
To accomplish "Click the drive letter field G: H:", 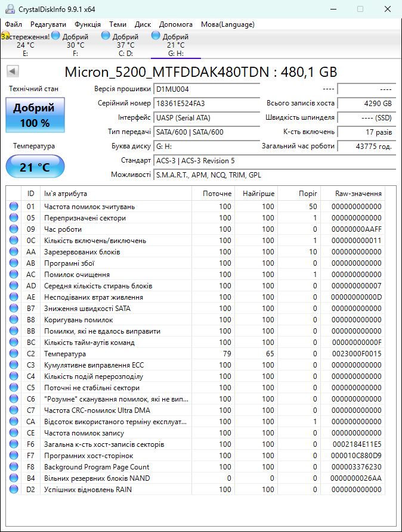I will 206,146.
